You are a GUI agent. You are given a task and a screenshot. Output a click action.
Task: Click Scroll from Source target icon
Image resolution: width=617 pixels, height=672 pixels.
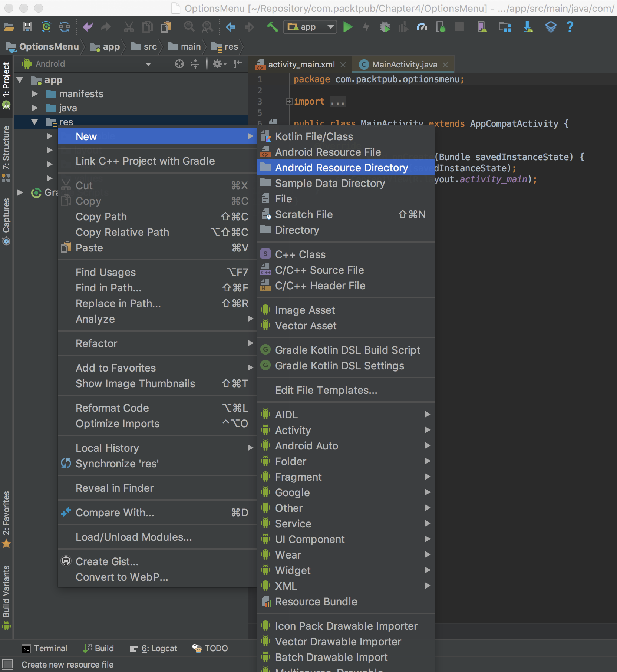point(179,64)
